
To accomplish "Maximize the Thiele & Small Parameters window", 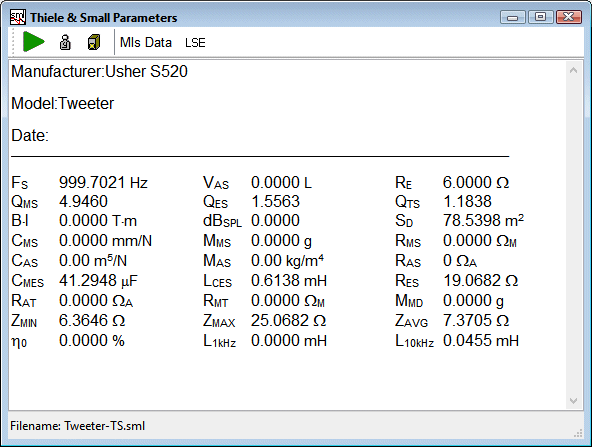I will point(540,17).
